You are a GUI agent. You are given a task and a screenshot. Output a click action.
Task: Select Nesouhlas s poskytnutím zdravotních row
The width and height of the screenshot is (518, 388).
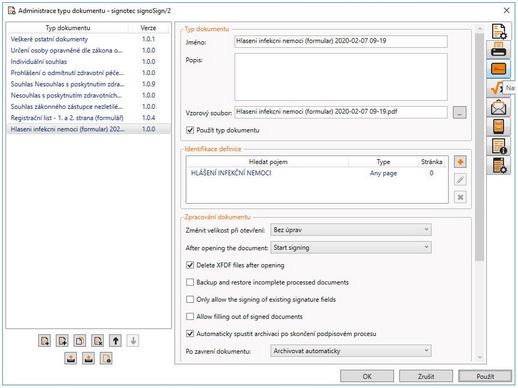point(88,95)
